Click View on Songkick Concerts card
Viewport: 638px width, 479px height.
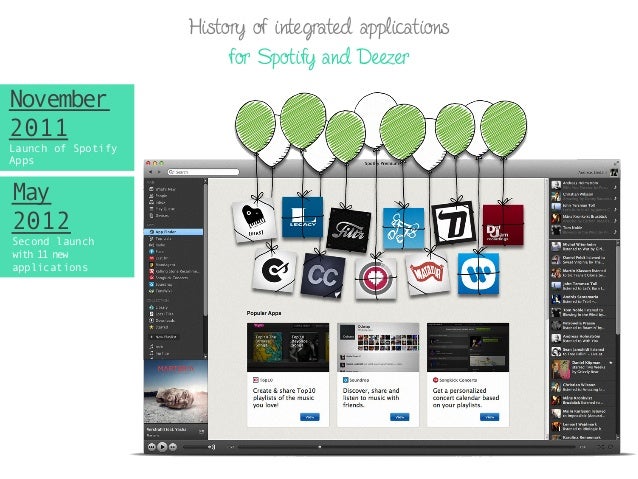[x=489, y=417]
